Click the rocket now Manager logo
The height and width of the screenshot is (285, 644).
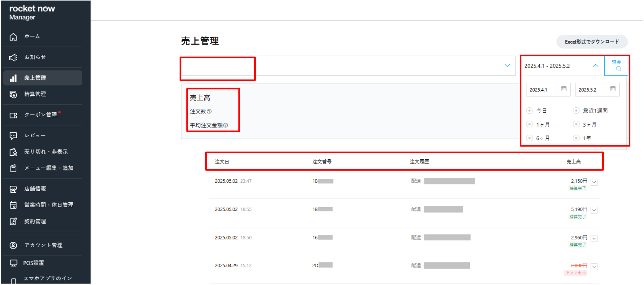[x=32, y=12]
